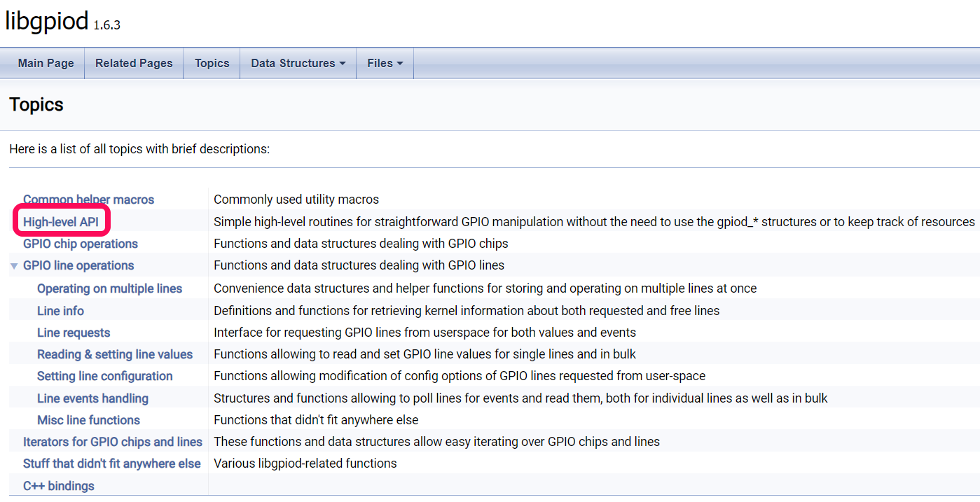This screenshot has height=502, width=980.
Task: Click 'Functions allowing to read and set GPIO line values'
Action: pyautogui.click(x=425, y=354)
